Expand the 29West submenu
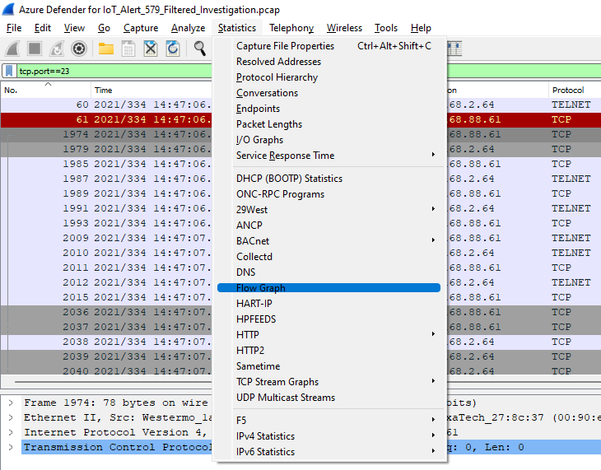The height and width of the screenshot is (470, 601). 328,210
